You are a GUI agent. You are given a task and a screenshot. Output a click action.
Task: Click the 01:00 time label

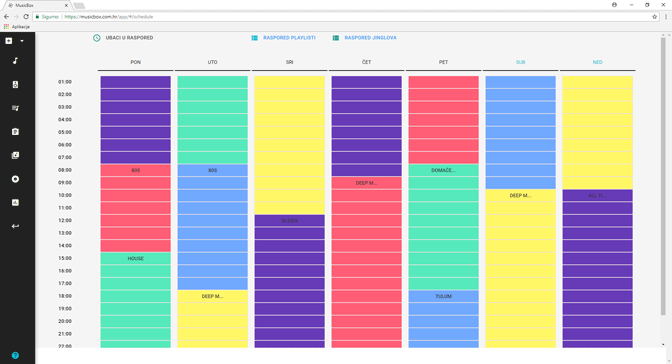coord(65,82)
